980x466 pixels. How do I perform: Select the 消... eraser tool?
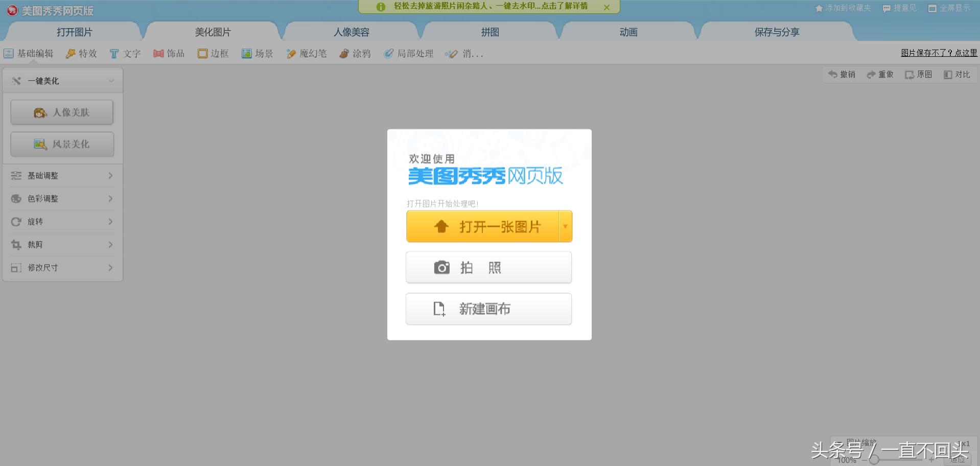(464, 54)
